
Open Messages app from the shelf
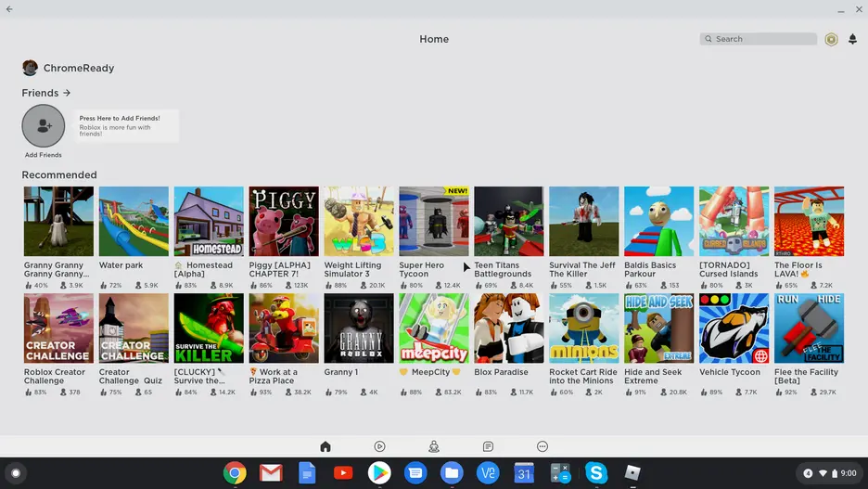pos(415,473)
